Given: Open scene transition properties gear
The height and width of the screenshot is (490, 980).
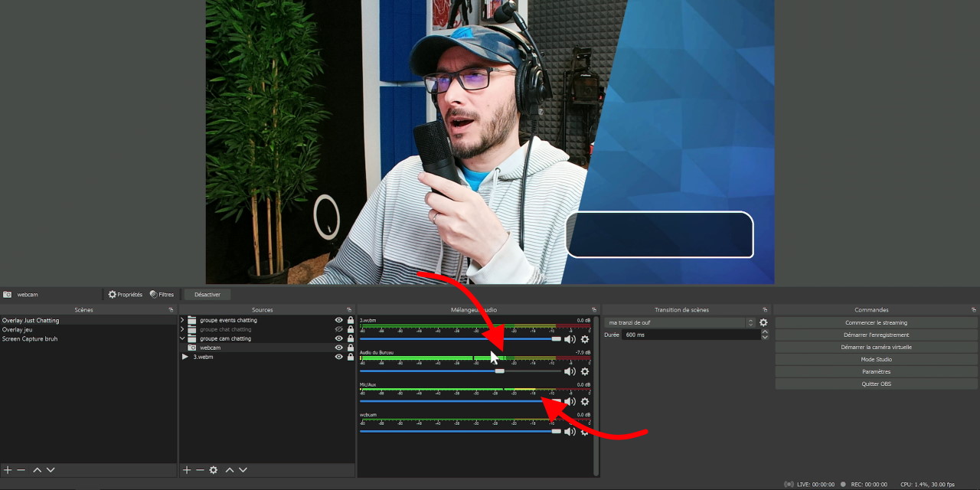Looking at the screenshot, I should point(763,322).
